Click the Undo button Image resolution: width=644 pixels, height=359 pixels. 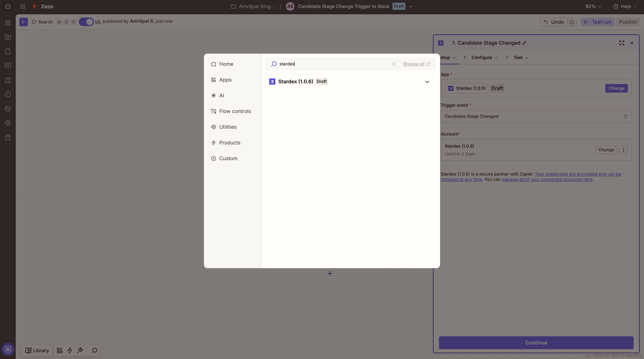pyautogui.click(x=553, y=22)
